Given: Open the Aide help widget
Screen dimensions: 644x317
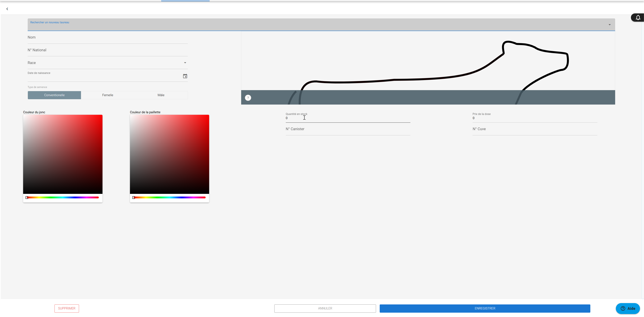Looking at the screenshot, I should point(628,308).
